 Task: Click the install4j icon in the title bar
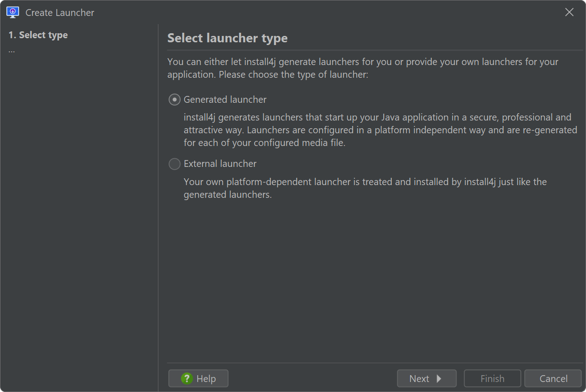coord(13,12)
